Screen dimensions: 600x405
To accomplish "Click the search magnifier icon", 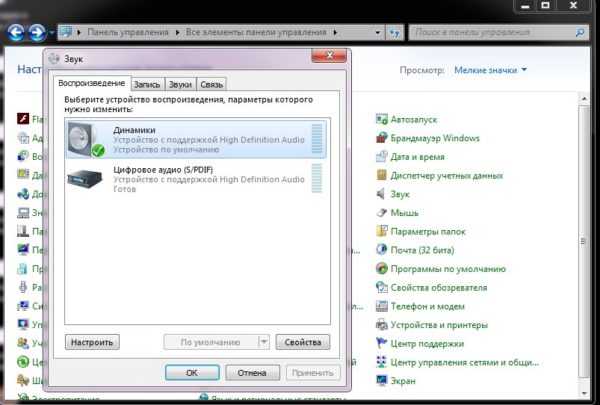I will (x=580, y=33).
